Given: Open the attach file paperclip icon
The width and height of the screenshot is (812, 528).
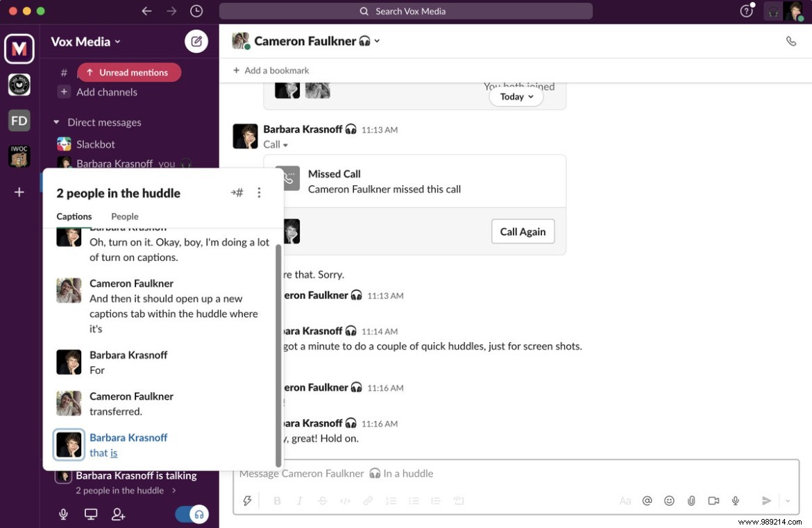Looking at the screenshot, I should pyautogui.click(x=691, y=500).
